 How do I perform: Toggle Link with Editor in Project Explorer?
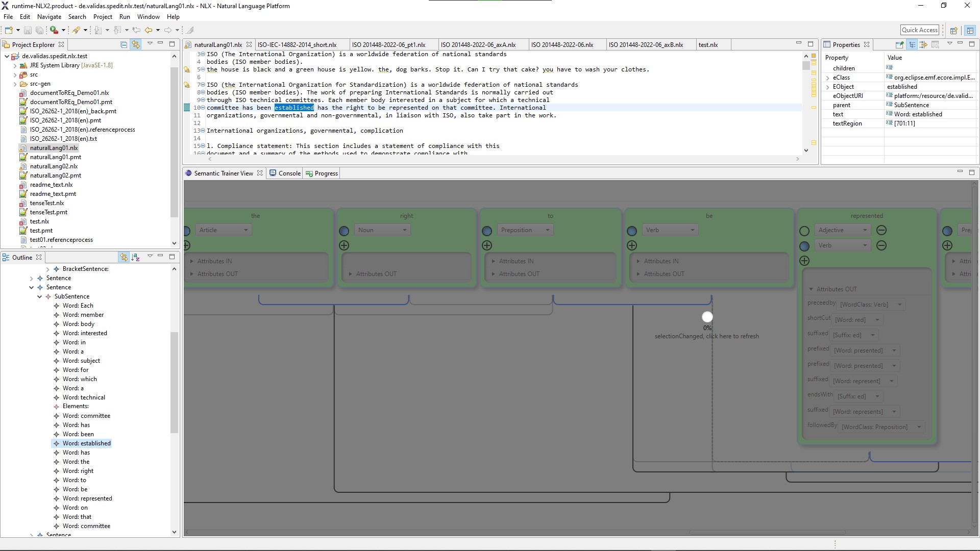point(135,44)
